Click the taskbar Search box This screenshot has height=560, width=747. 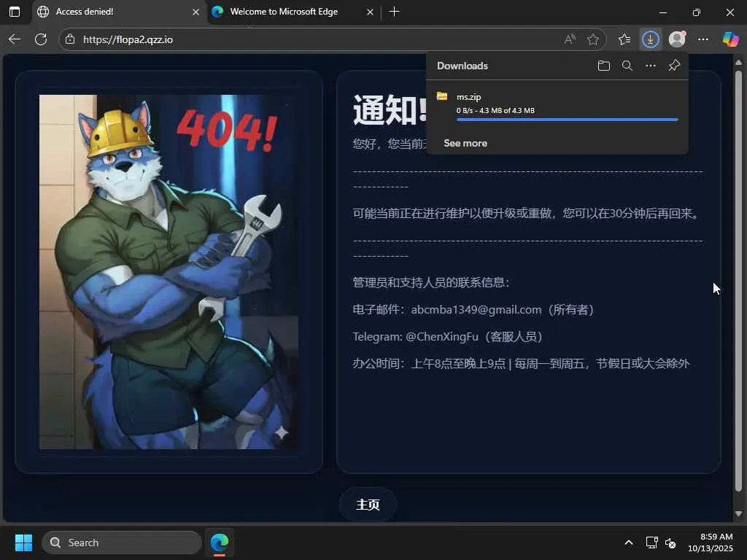click(122, 542)
